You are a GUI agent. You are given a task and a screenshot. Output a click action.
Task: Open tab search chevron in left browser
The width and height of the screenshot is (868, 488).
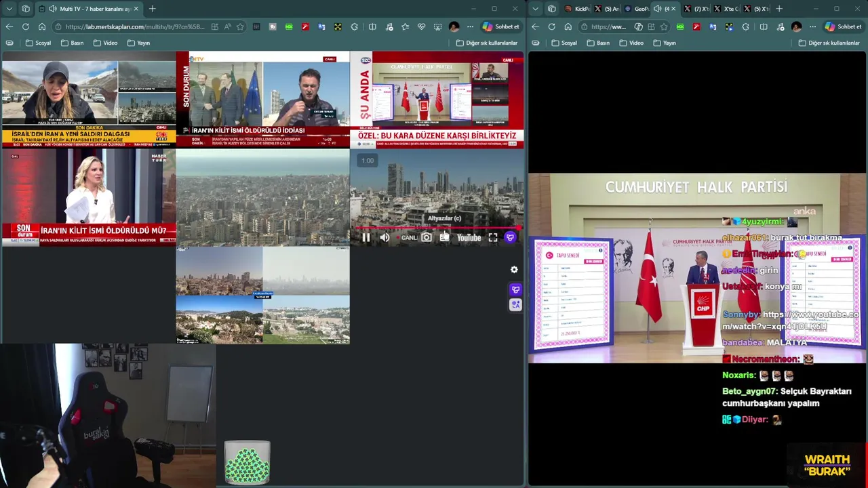pos(9,9)
